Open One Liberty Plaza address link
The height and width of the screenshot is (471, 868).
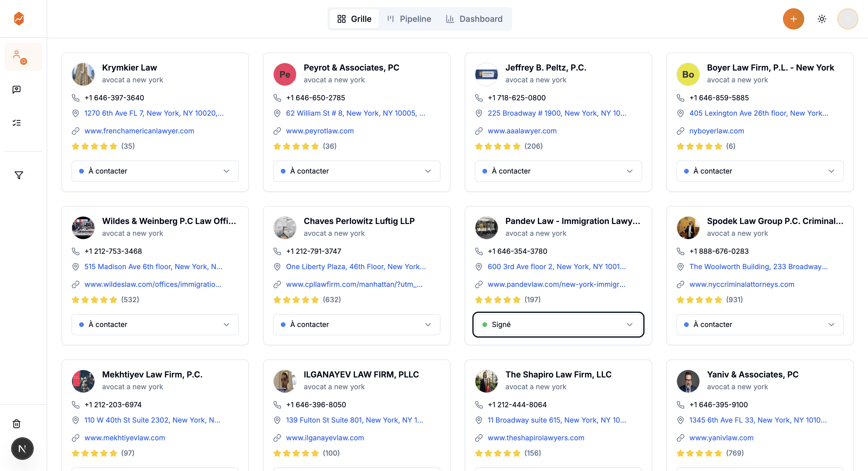pyautogui.click(x=356, y=266)
